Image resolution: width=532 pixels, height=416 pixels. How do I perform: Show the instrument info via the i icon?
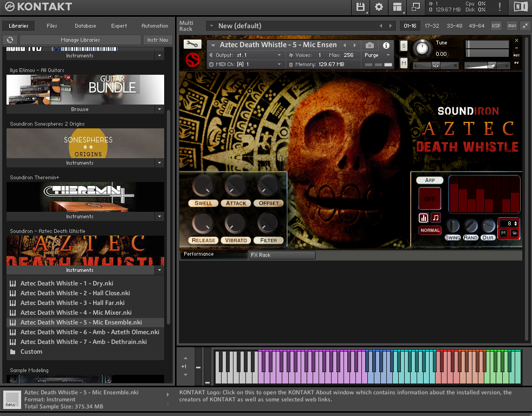tap(386, 45)
